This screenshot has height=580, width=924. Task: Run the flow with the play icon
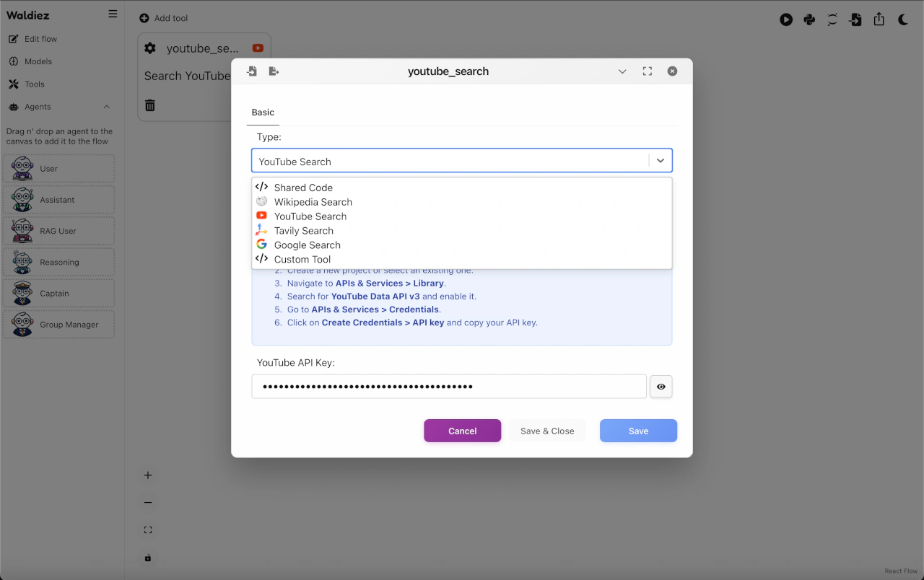coord(786,19)
